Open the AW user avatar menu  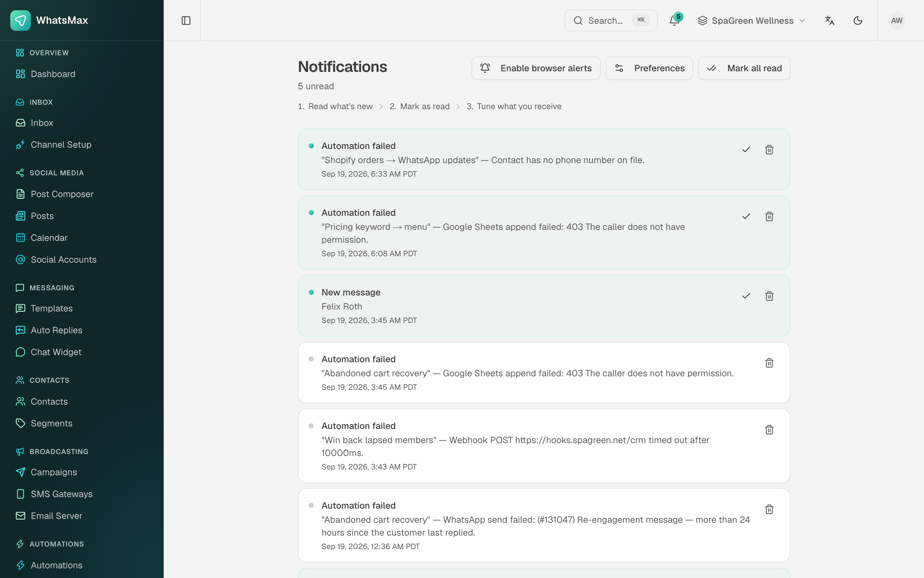pyautogui.click(x=896, y=21)
